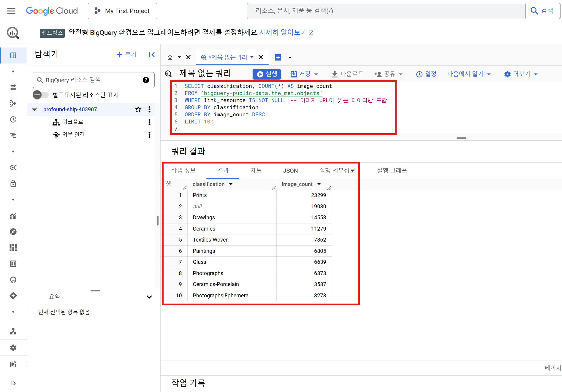Open the new-tab options dropdown arrow
Screen dimensions: 562x392
tap(290, 58)
